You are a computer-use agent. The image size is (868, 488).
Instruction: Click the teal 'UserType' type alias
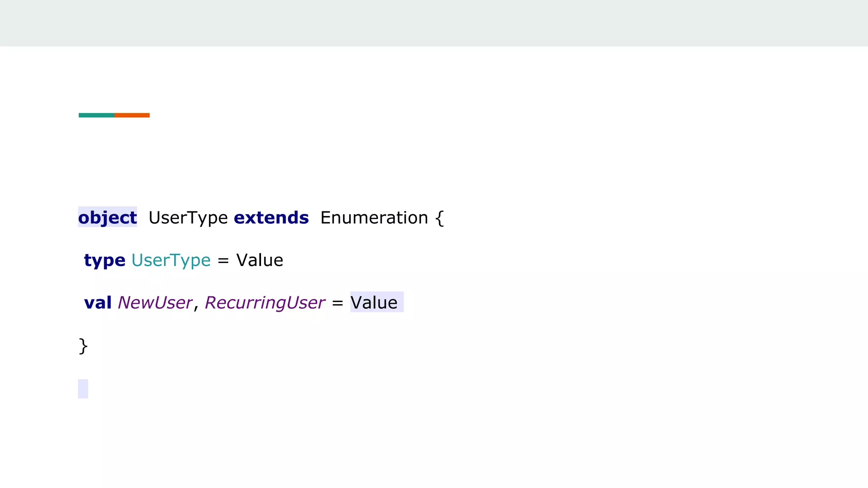click(171, 260)
